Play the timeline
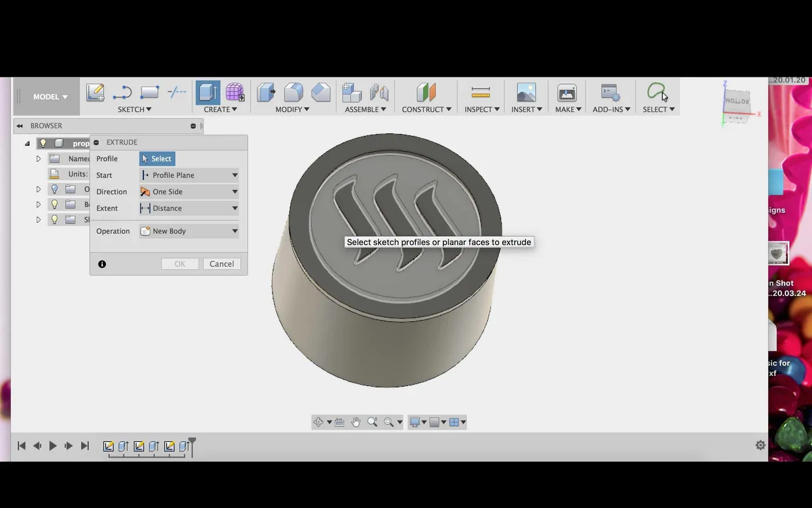The height and width of the screenshot is (508, 812). click(x=53, y=446)
